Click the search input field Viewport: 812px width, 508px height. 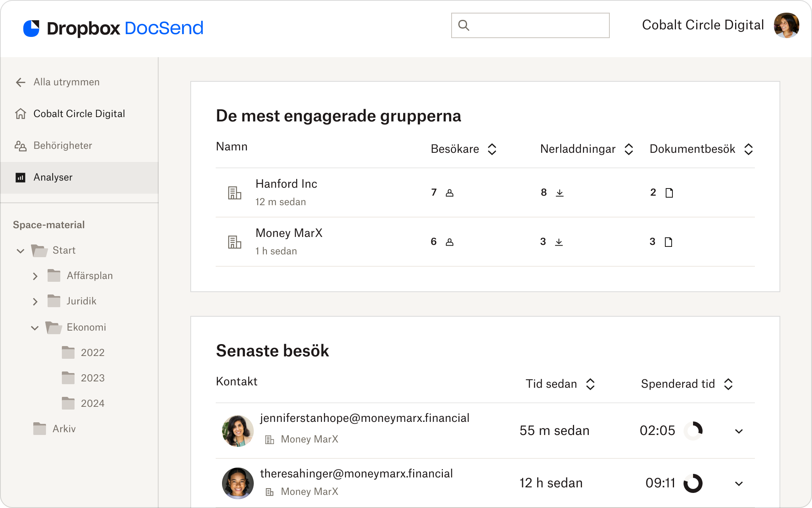(530, 25)
